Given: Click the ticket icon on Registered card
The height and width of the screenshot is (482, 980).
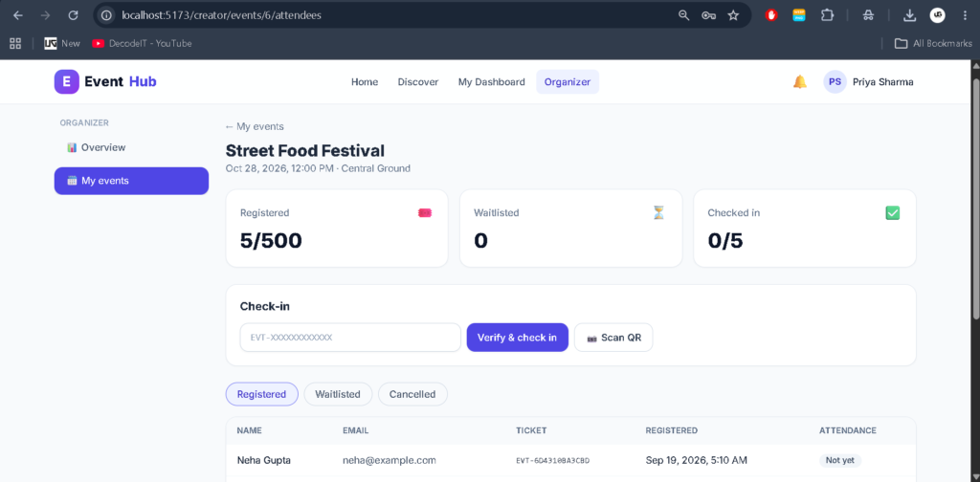Looking at the screenshot, I should [x=425, y=213].
